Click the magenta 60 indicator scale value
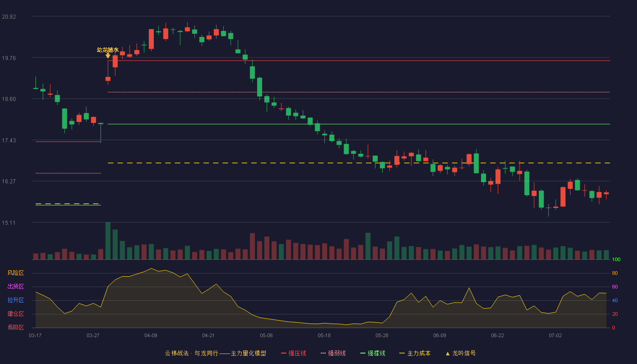637x364 pixels. click(x=615, y=287)
